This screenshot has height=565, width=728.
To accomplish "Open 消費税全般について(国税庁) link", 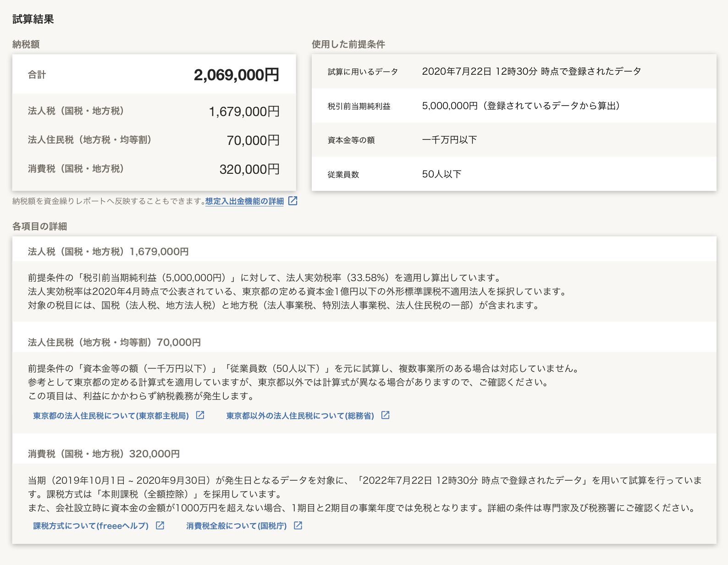I will click(237, 526).
